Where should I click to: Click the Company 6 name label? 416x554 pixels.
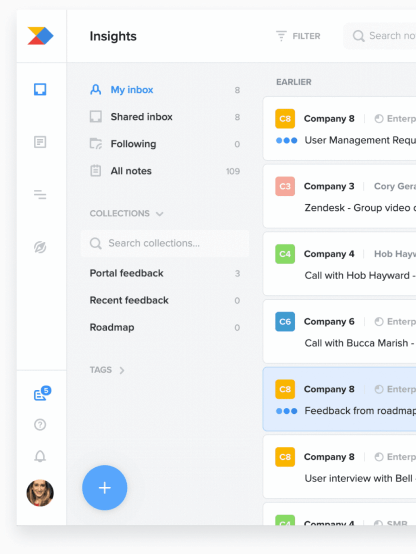pos(329,322)
